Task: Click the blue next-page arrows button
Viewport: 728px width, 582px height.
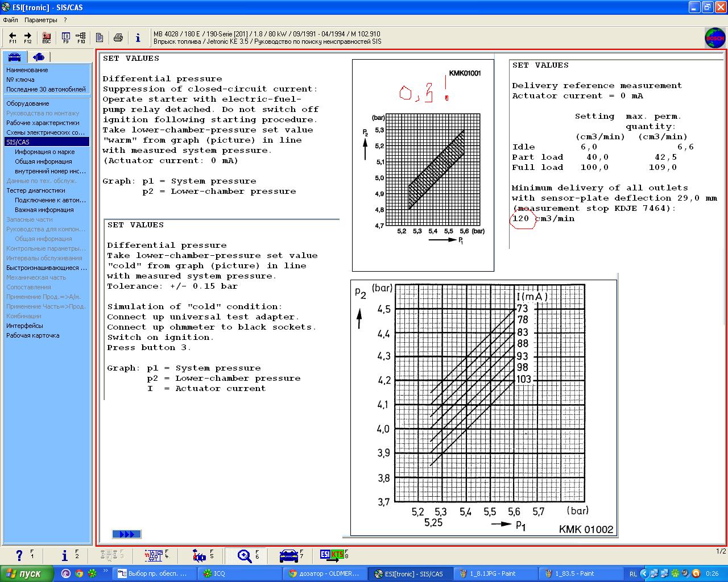Action: click(x=126, y=534)
